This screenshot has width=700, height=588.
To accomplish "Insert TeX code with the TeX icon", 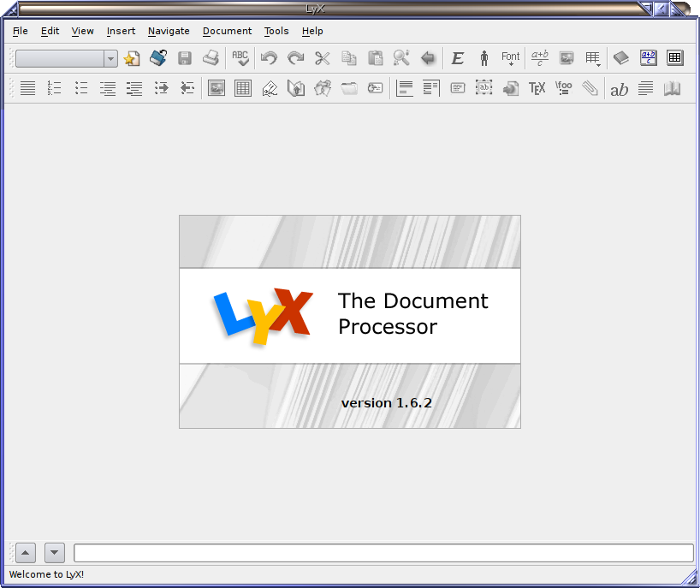I will tap(537, 88).
